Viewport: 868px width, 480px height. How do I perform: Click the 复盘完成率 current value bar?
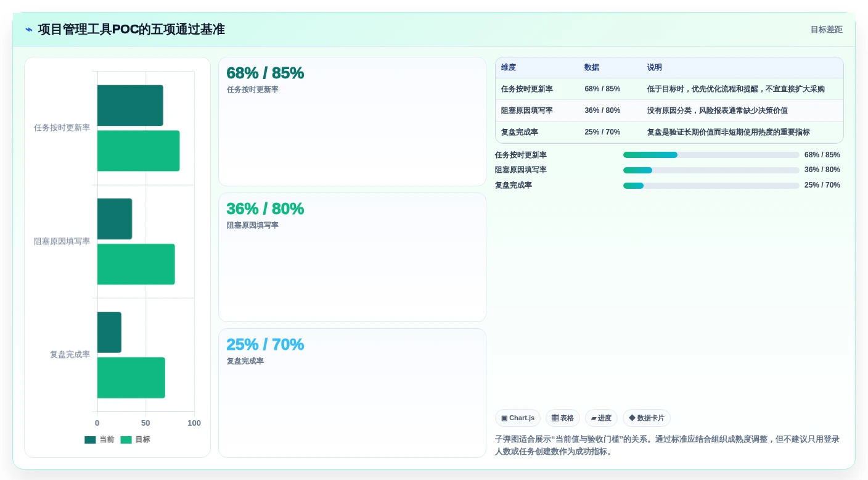[109, 333]
